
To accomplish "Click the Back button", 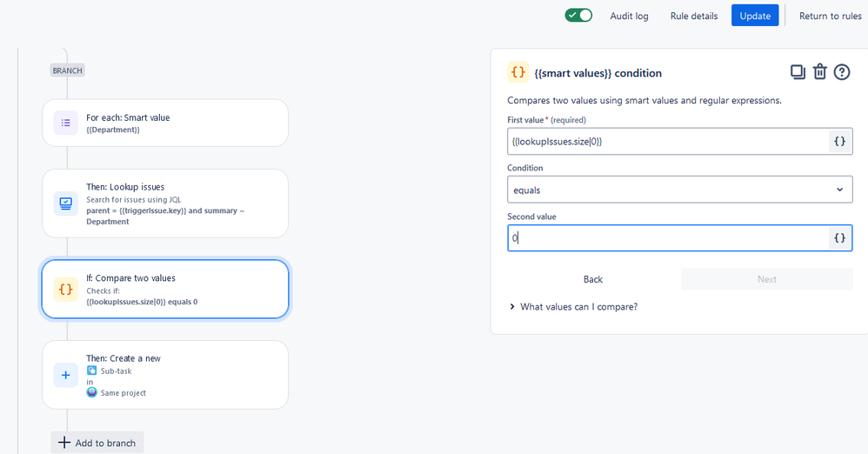I will click(593, 279).
